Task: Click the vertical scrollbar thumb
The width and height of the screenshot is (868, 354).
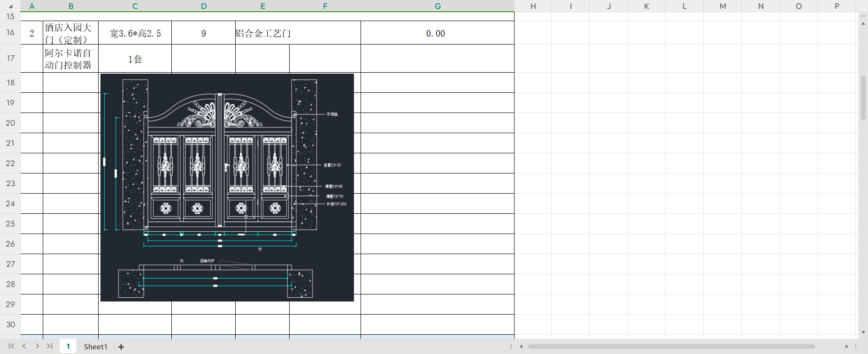Action: tap(863, 98)
